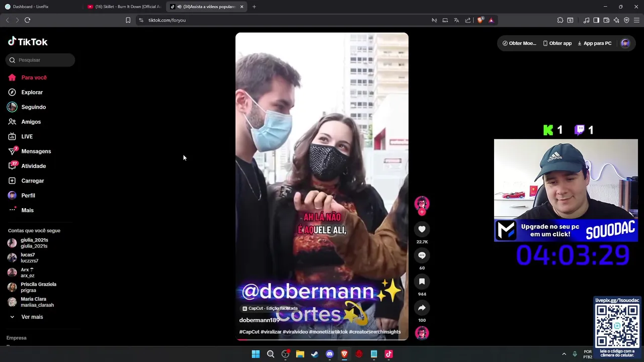The width and height of the screenshot is (644, 362).
Task: Follow creator via avatar plus button
Action: coord(422,212)
